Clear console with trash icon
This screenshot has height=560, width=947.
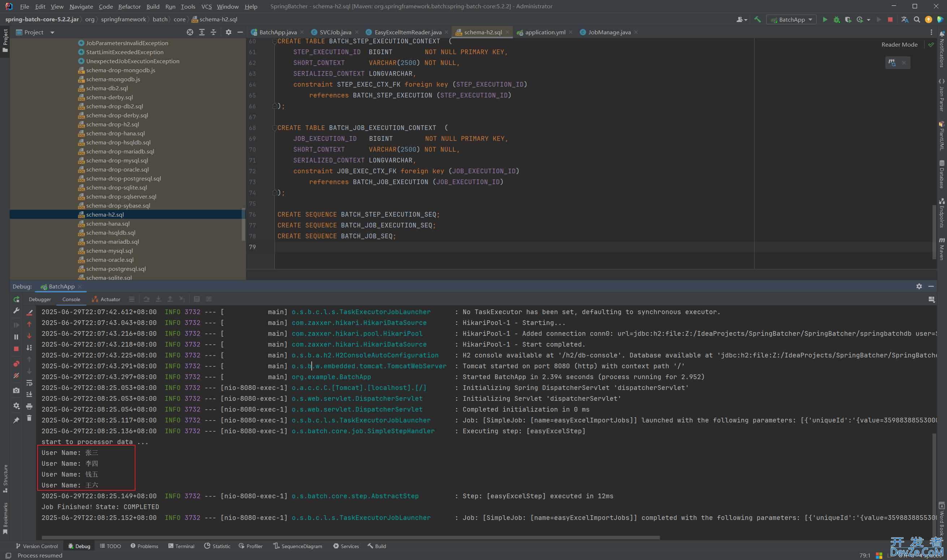[29, 418]
